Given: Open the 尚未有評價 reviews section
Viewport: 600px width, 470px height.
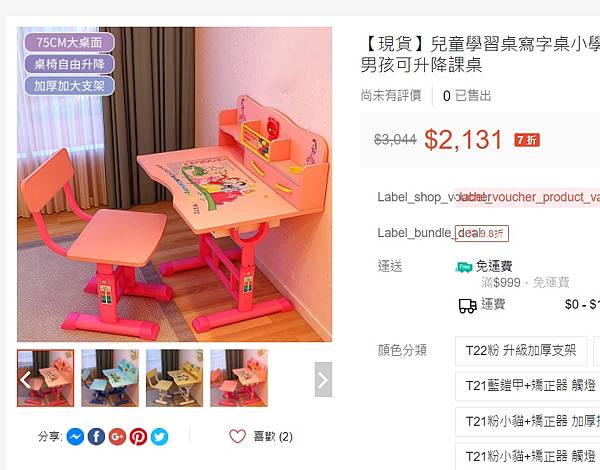Looking at the screenshot, I should pos(391,96).
